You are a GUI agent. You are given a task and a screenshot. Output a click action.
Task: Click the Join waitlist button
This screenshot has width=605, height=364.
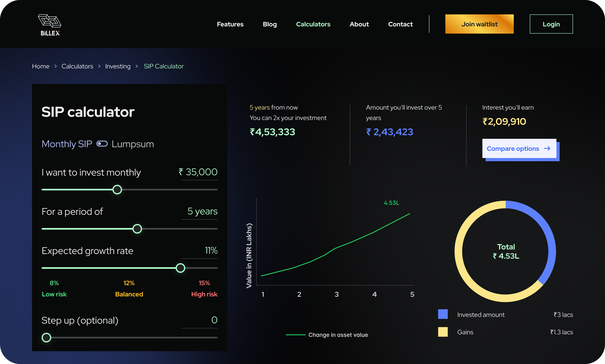tap(479, 24)
